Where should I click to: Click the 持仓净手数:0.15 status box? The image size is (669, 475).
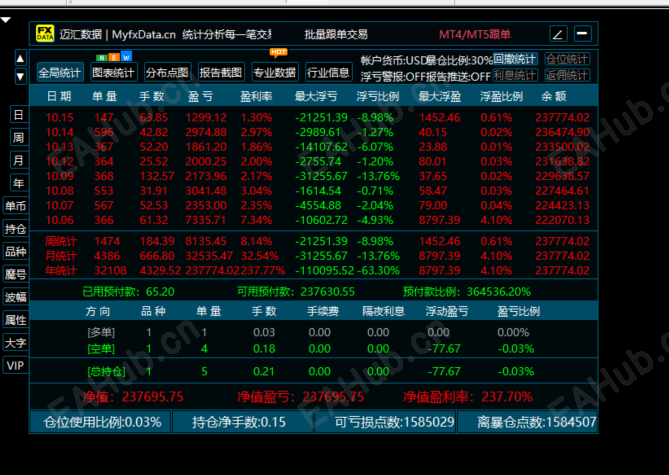(x=243, y=422)
